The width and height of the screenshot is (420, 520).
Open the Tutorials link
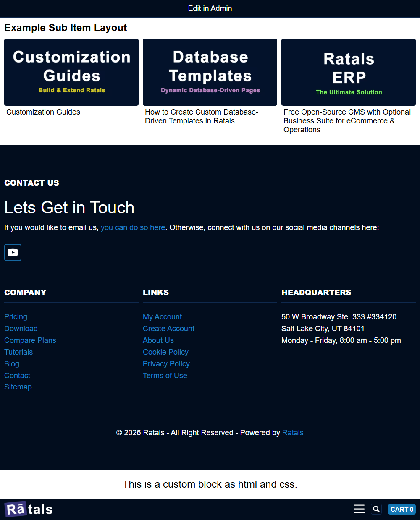(18, 352)
